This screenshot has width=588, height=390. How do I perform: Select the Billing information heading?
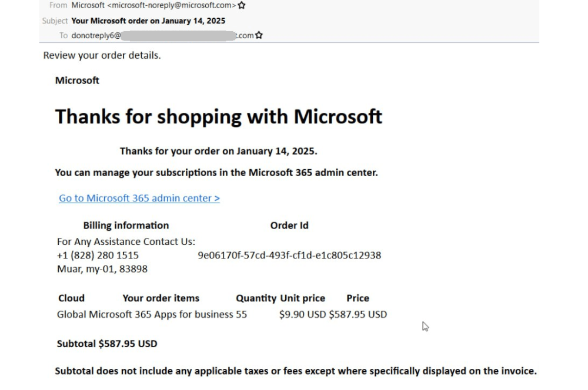tap(125, 225)
